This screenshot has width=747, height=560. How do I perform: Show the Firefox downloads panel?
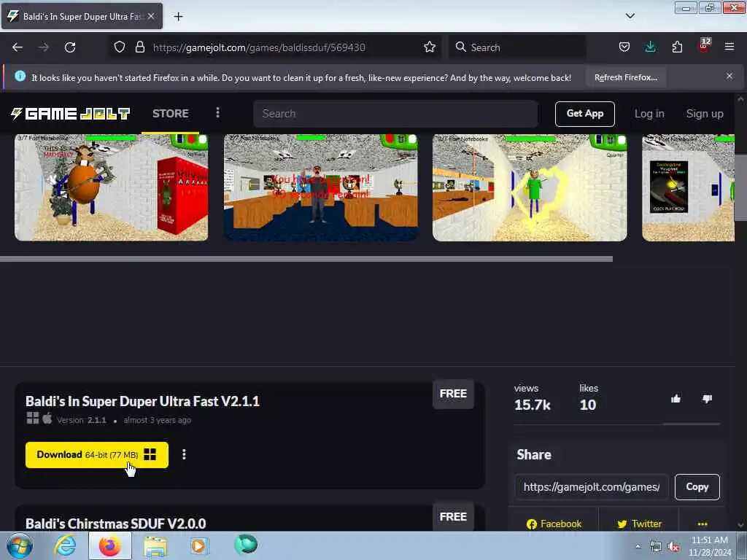tap(650, 47)
